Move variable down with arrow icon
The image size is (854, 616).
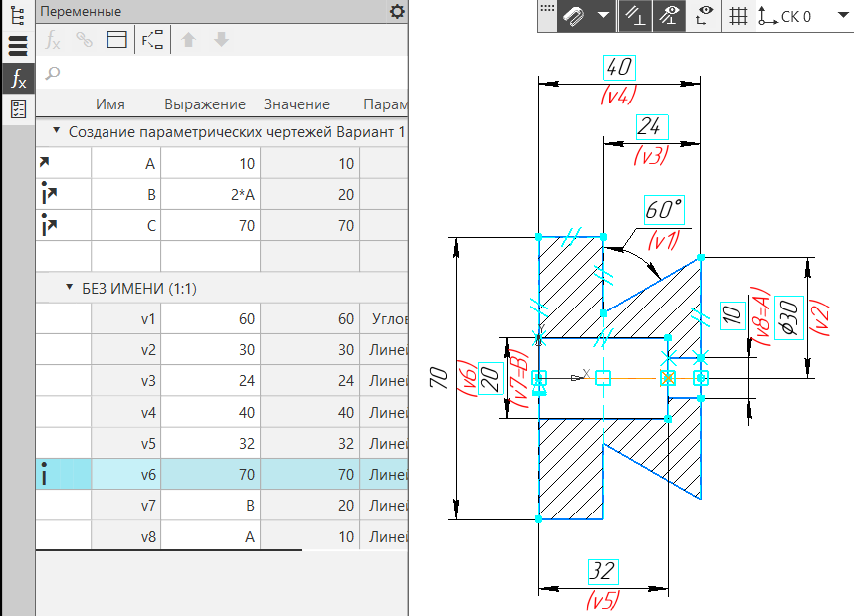click(221, 39)
